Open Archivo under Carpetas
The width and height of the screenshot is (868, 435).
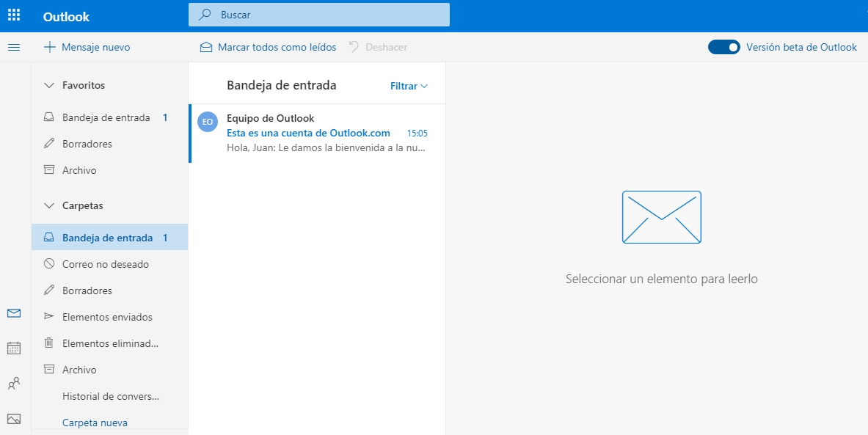pos(109,369)
